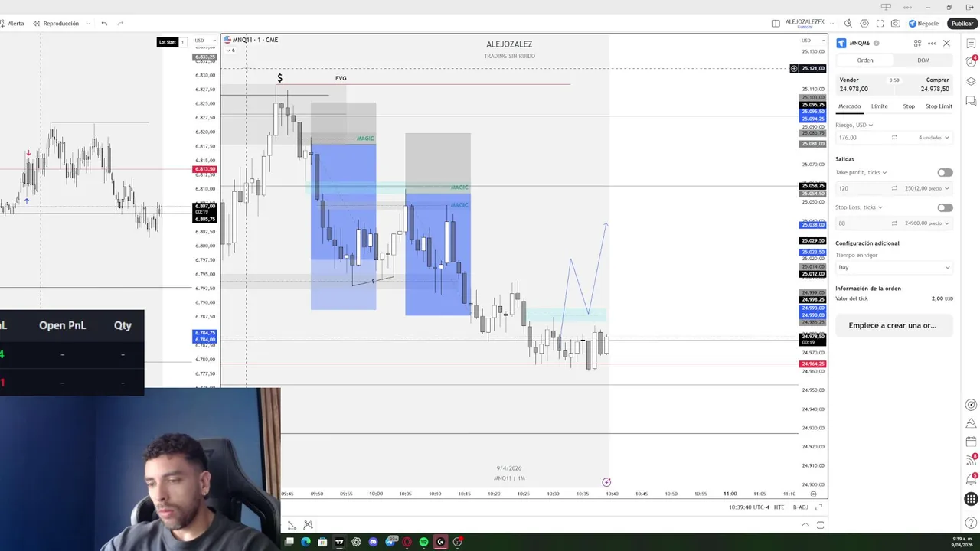This screenshot has width=980, height=551.
Task: Open the alerts clock icon
Action: (971, 62)
